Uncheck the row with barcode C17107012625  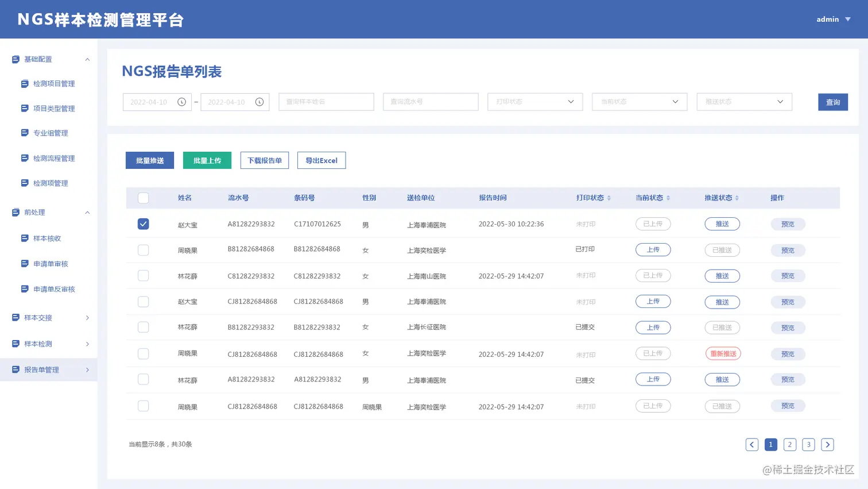144,224
